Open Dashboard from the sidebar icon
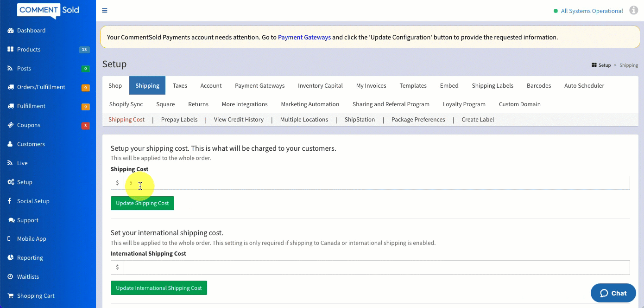This screenshot has height=308, width=644. (x=10, y=31)
